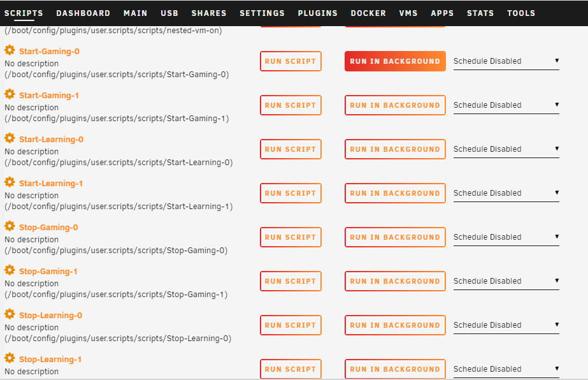Click the path ending in scripts/Stop-Learning-0
588x380 pixels.
pyautogui.click(x=118, y=338)
